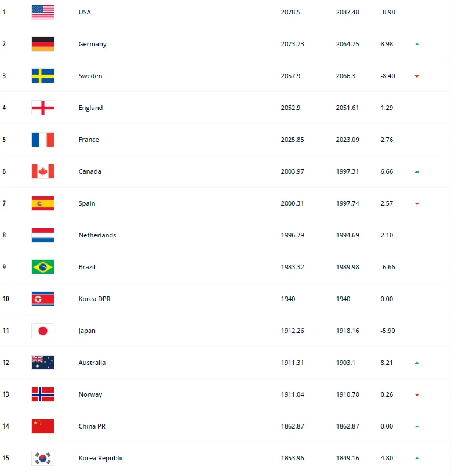Select the Netherlands team name
The width and height of the screenshot is (451, 476).
(x=97, y=235)
